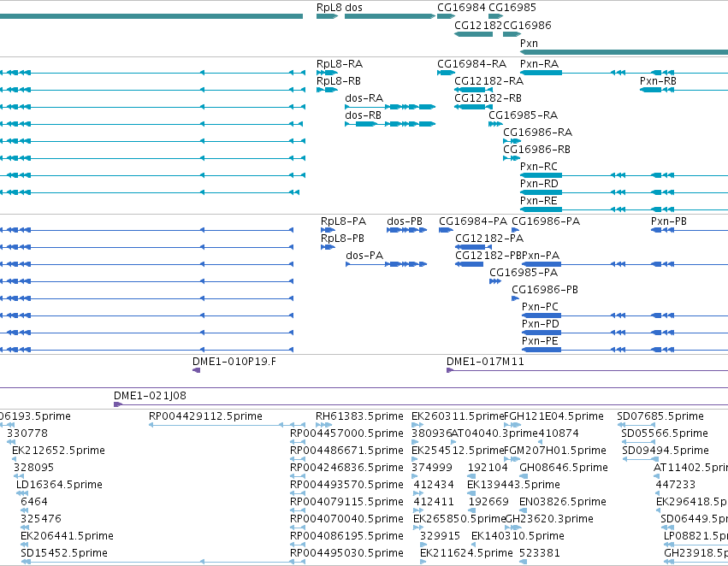Click the CG16986-PA protein label
The height and width of the screenshot is (566, 728).
(x=546, y=221)
